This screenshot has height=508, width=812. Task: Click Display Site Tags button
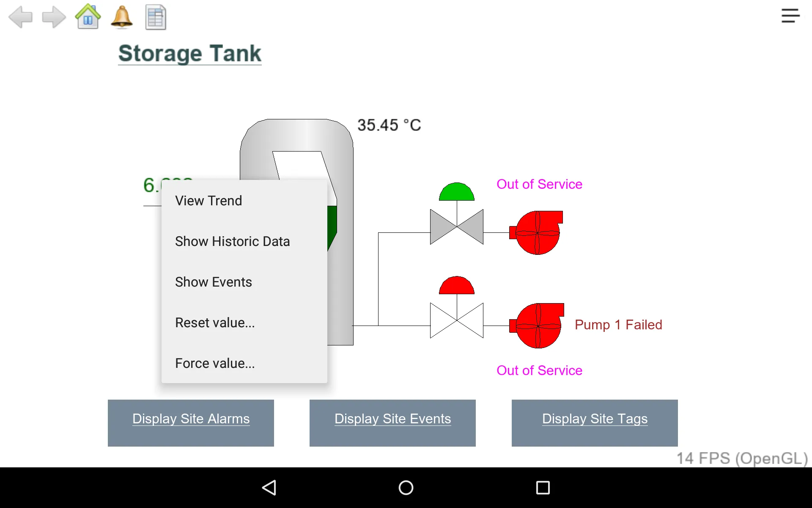(595, 419)
